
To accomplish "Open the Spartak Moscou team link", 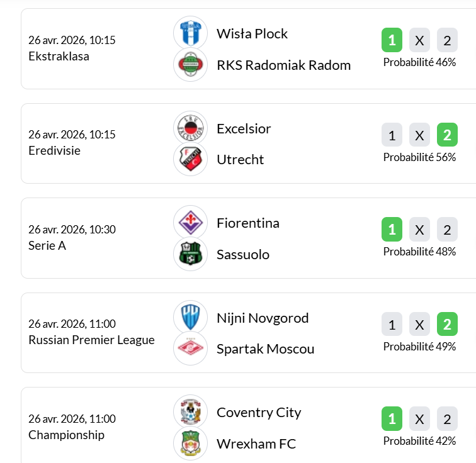I will click(x=265, y=349).
